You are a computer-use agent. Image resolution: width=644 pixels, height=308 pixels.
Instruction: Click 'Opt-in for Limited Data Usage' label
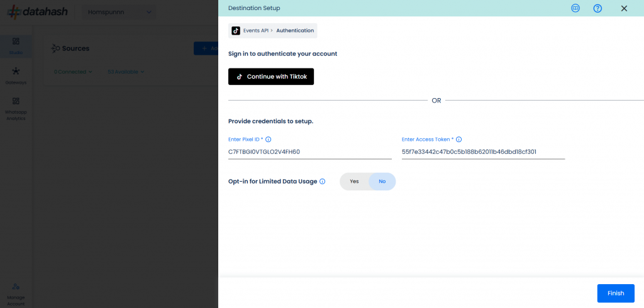coord(273,182)
